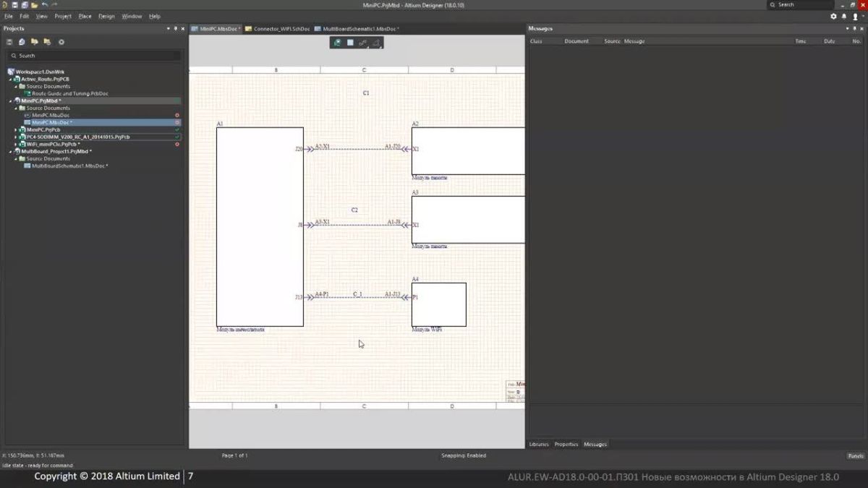Select the connection tool on the floating toolbar

pyautogui.click(x=363, y=43)
